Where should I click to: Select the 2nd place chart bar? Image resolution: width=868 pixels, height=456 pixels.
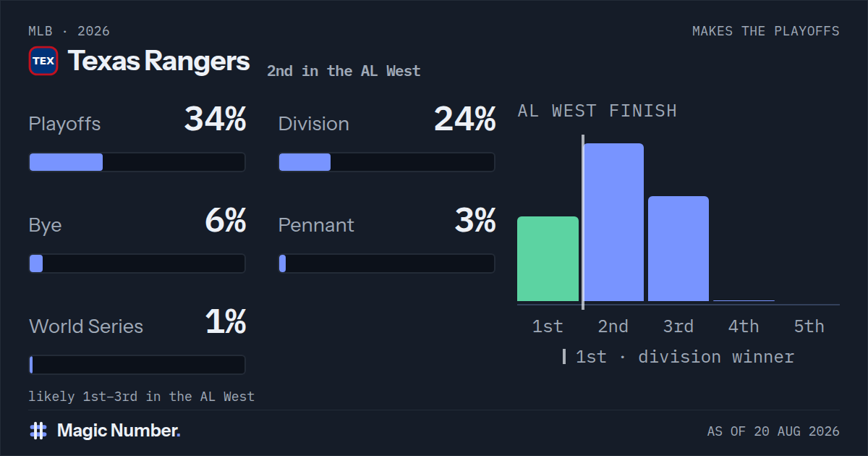(x=613, y=222)
